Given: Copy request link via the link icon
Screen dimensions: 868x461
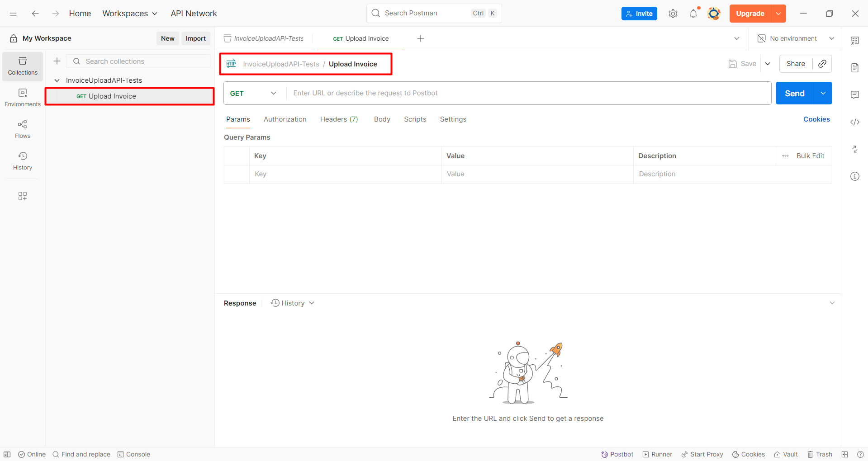Looking at the screenshot, I should pos(822,64).
